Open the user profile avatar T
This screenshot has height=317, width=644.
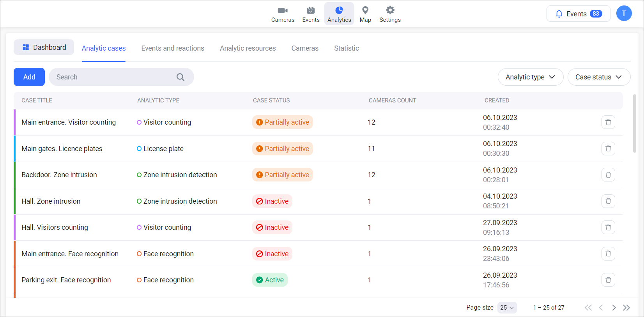click(624, 14)
